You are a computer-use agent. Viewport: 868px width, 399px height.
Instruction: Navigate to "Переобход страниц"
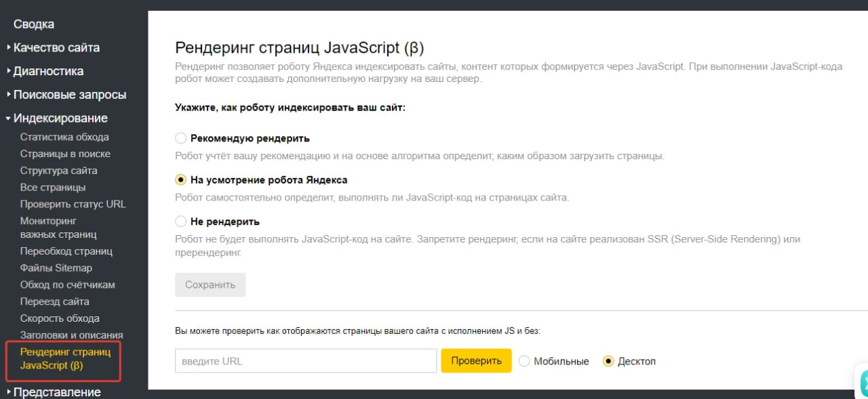click(x=66, y=251)
